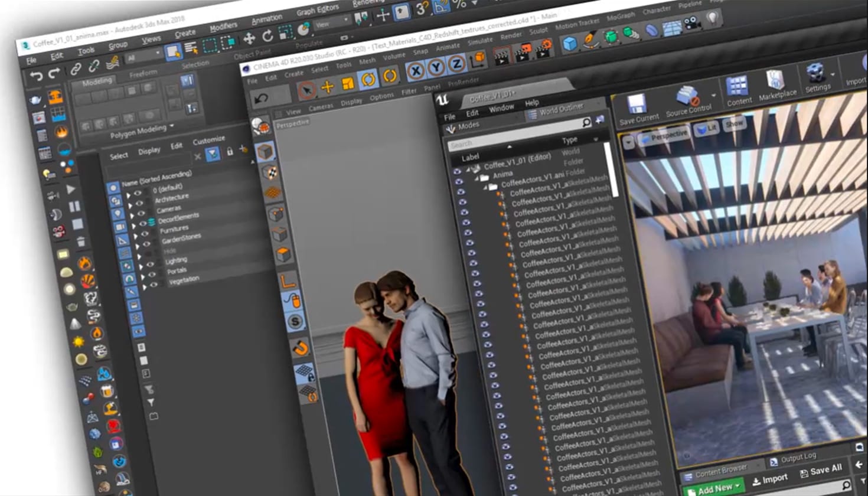
Task: Toggle visibility of the Vegetation layer
Action: pos(154,285)
